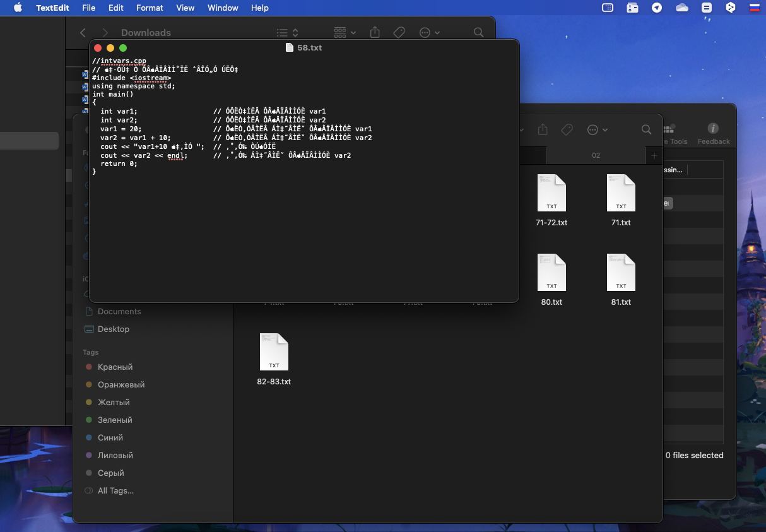Open the Window menu in menu bar

coord(223,8)
